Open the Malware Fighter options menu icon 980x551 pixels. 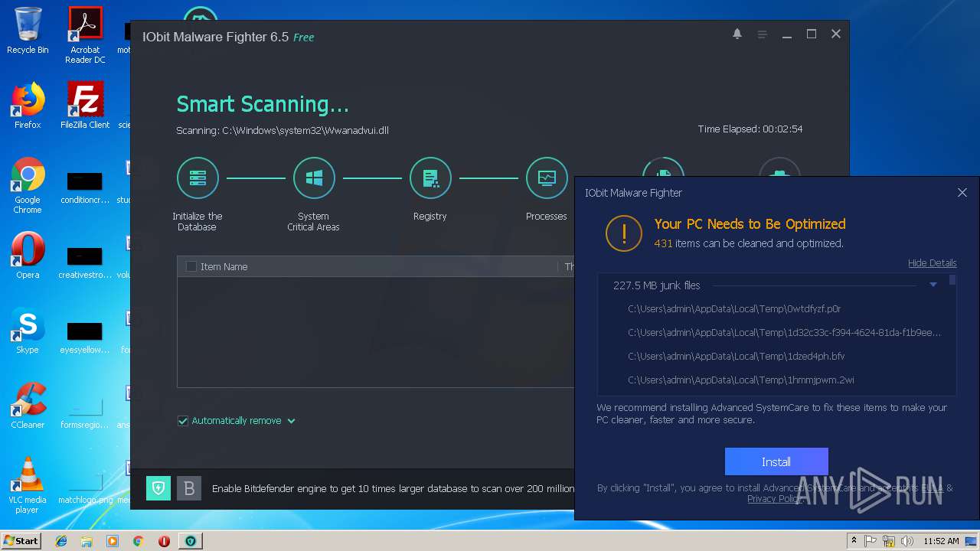pos(762,34)
